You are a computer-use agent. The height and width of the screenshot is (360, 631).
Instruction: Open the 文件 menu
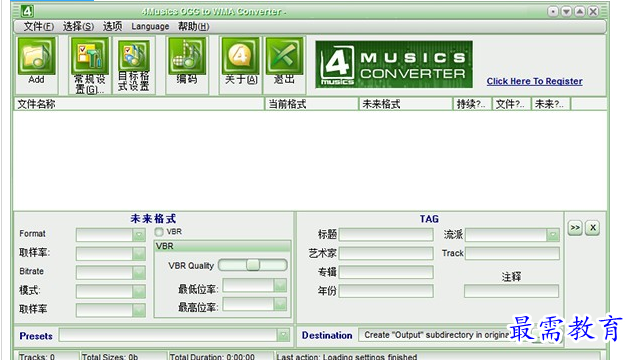pos(39,27)
